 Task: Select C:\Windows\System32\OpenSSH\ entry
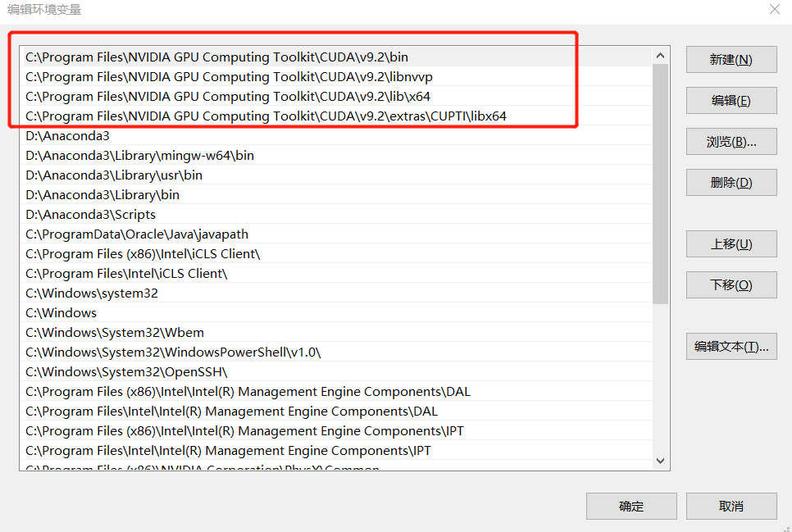(336, 372)
